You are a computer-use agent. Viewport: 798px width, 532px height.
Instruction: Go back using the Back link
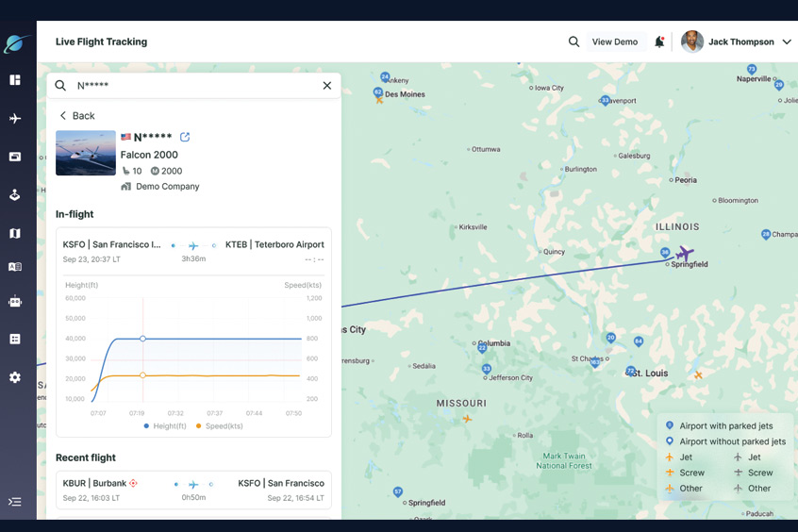(77, 116)
